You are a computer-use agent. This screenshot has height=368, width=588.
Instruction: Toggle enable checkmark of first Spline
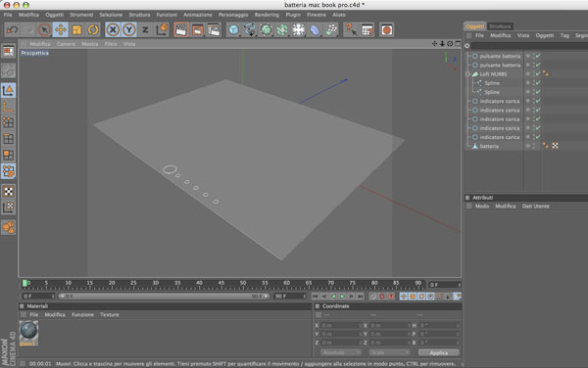[538, 83]
